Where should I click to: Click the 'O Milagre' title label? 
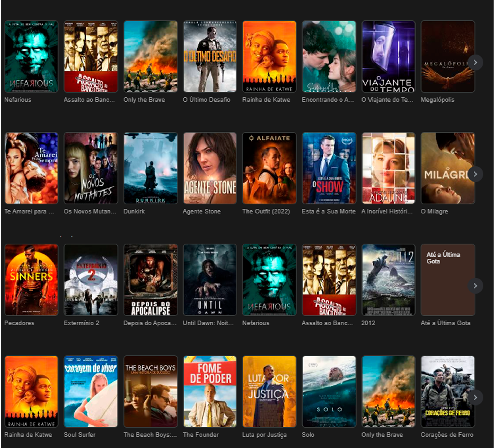tap(434, 212)
